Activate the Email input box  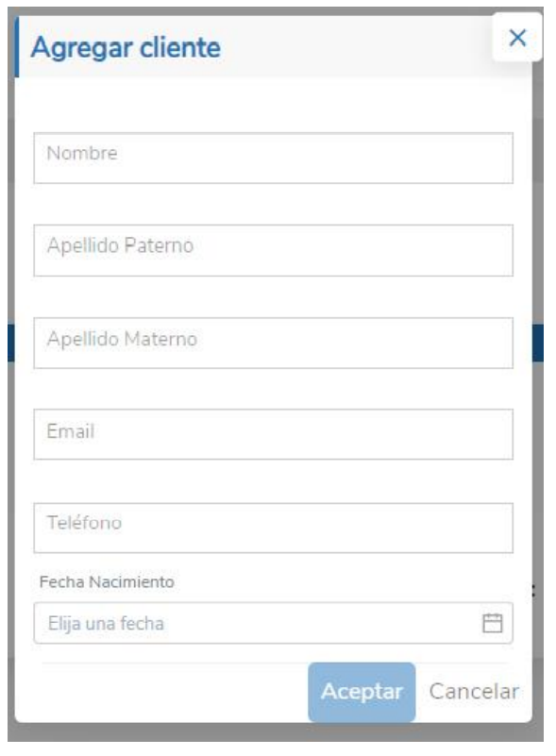pyautogui.click(x=274, y=434)
